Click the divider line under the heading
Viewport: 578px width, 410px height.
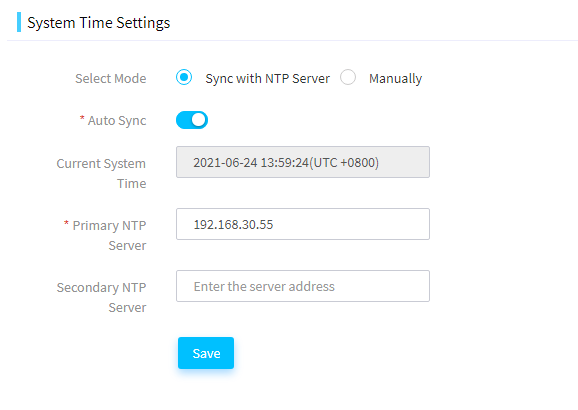pyautogui.click(x=292, y=40)
